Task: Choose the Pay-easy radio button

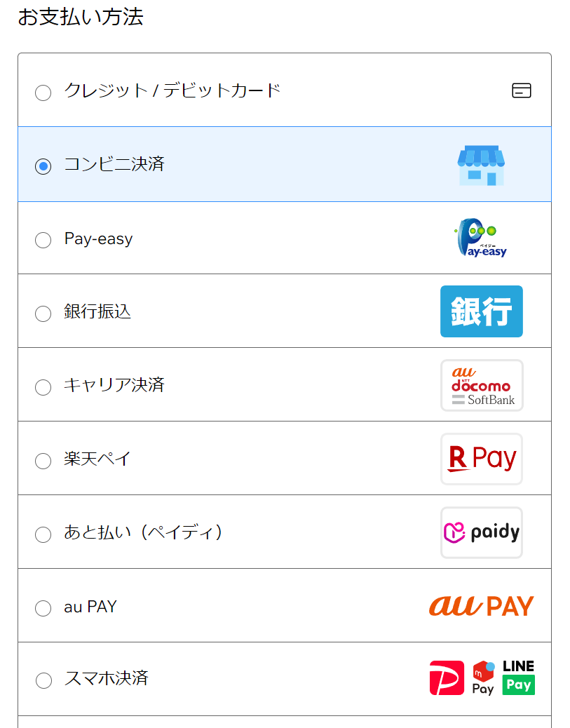Action: pyautogui.click(x=43, y=240)
